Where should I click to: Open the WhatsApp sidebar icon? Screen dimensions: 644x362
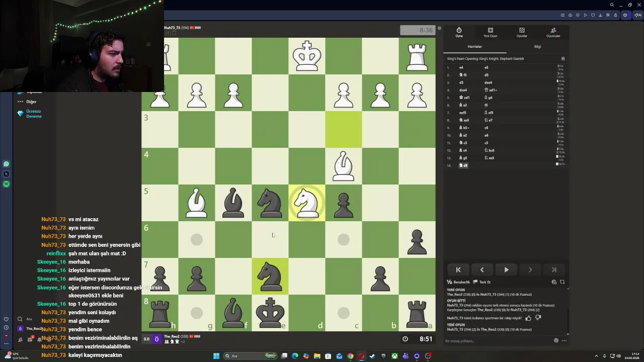[6, 164]
